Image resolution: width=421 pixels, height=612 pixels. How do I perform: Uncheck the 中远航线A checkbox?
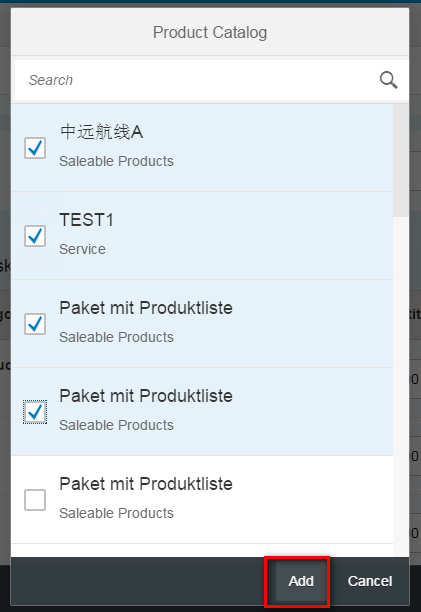(35, 148)
